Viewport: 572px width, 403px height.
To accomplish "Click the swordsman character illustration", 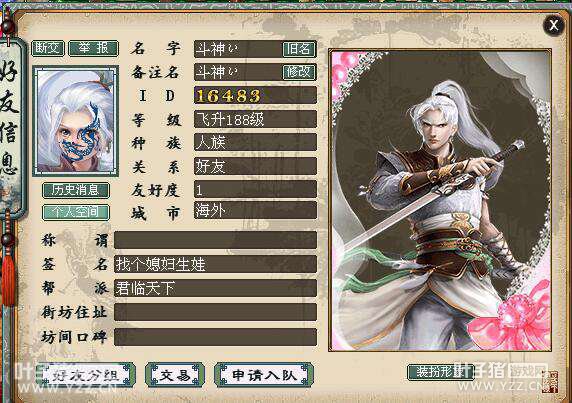I will tap(440, 200).
